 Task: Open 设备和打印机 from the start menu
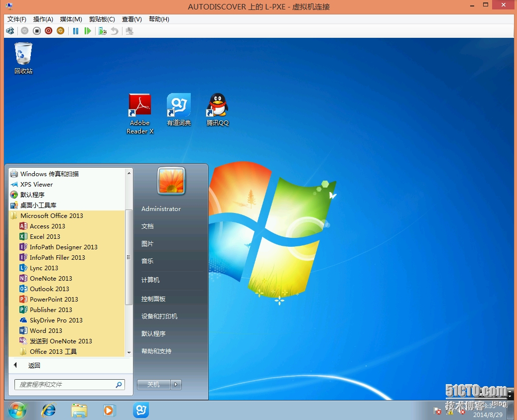point(159,316)
